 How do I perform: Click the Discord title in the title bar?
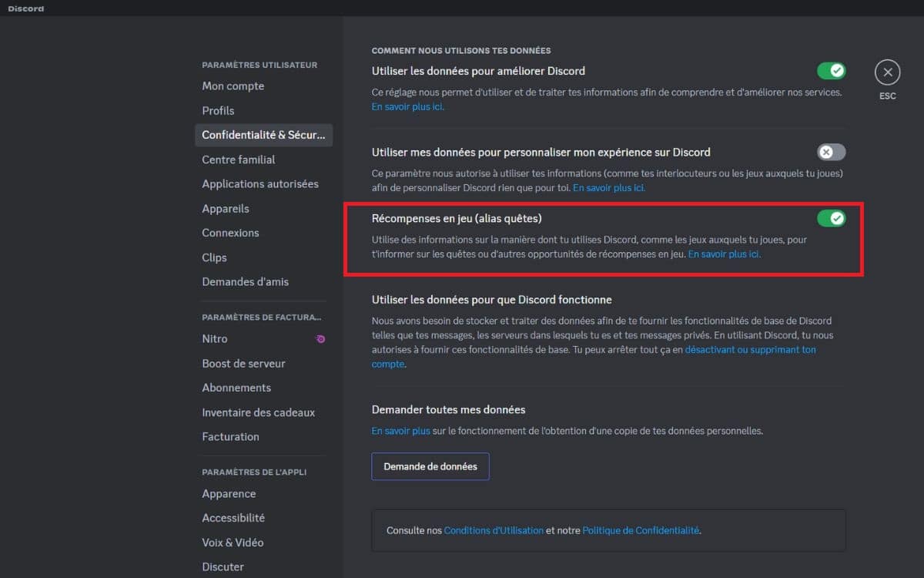(x=26, y=8)
